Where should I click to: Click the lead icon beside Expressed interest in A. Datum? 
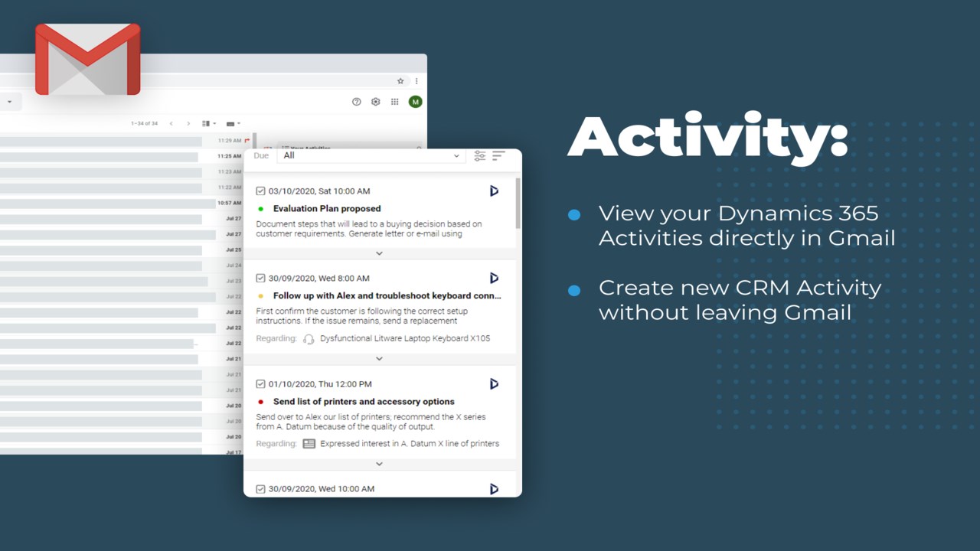tap(309, 443)
